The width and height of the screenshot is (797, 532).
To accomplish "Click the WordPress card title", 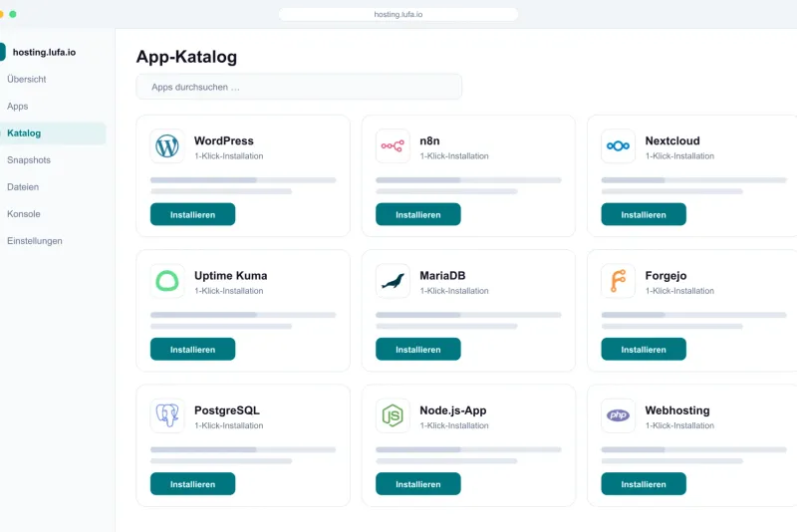I will 223,140.
